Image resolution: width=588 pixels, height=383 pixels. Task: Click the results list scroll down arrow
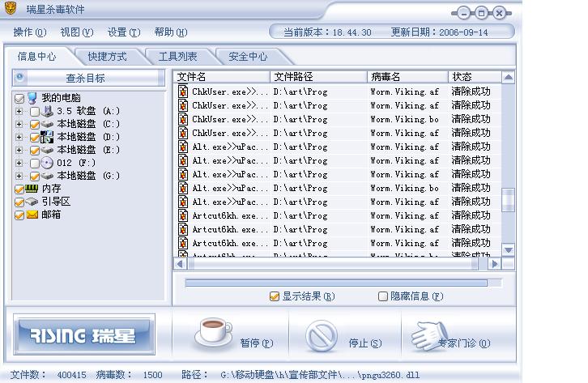point(508,250)
